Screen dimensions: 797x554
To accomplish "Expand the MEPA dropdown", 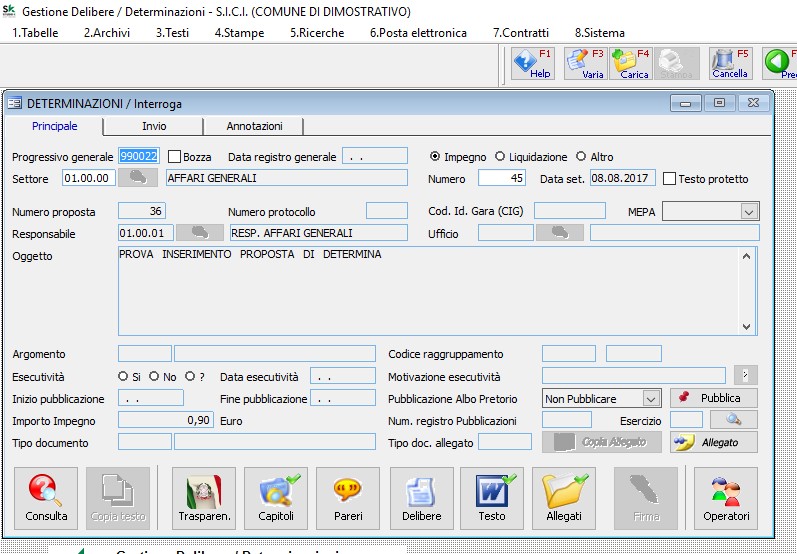I will (749, 211).
